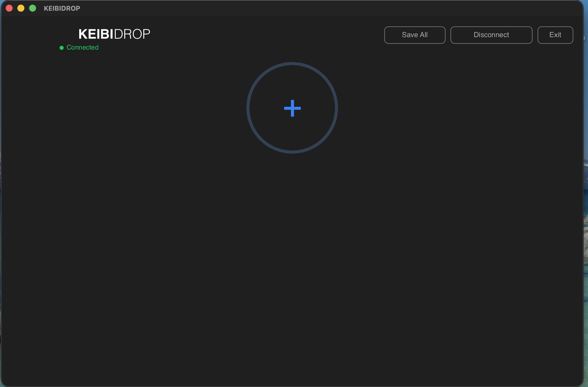This screenshot has height=387, width=588.
Task: Click the yellow minimize traffic light
Action: (21, 8)
